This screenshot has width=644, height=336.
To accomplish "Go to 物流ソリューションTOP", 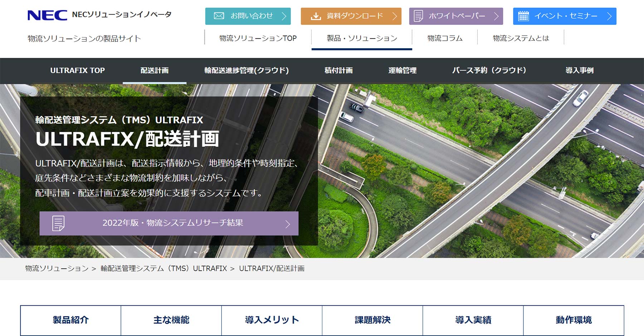I will pos(258,38).
